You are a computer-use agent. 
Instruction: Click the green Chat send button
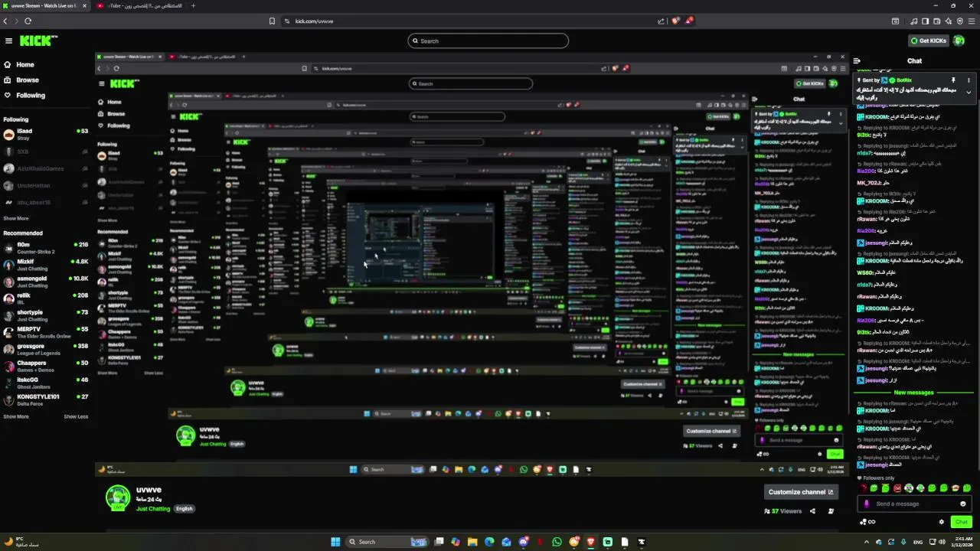pos(962,522)
